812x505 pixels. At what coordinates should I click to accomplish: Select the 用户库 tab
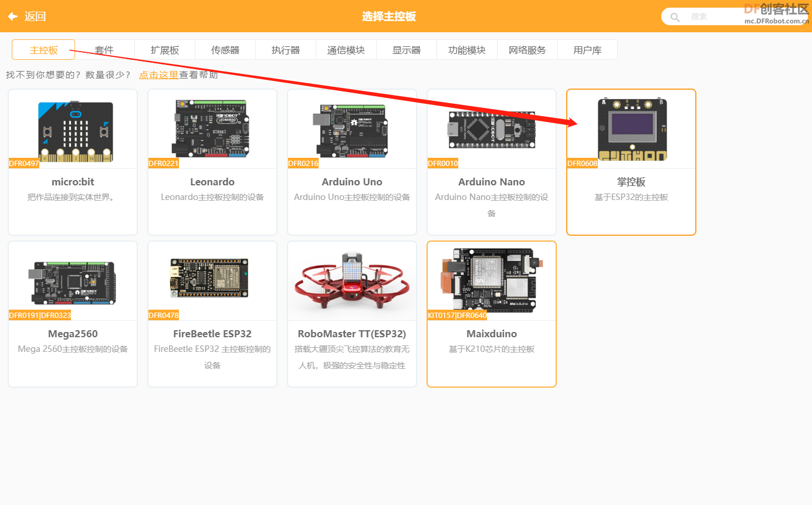(587, 50)
